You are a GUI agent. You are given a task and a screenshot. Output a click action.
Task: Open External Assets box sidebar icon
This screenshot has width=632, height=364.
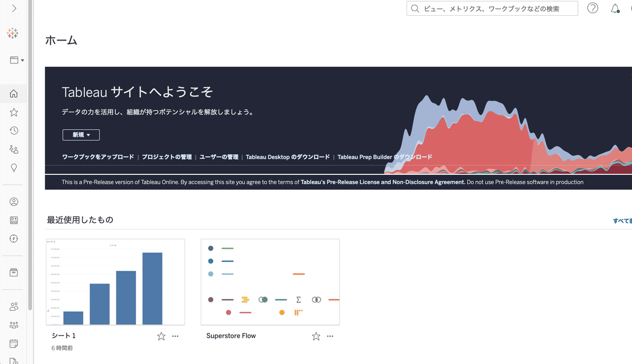click(x=14, y=272)
